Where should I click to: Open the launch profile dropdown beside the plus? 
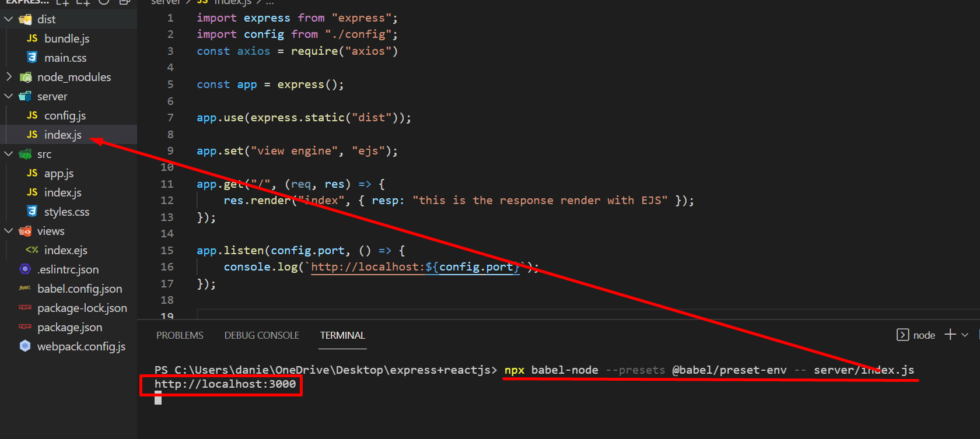coord(965,335)
